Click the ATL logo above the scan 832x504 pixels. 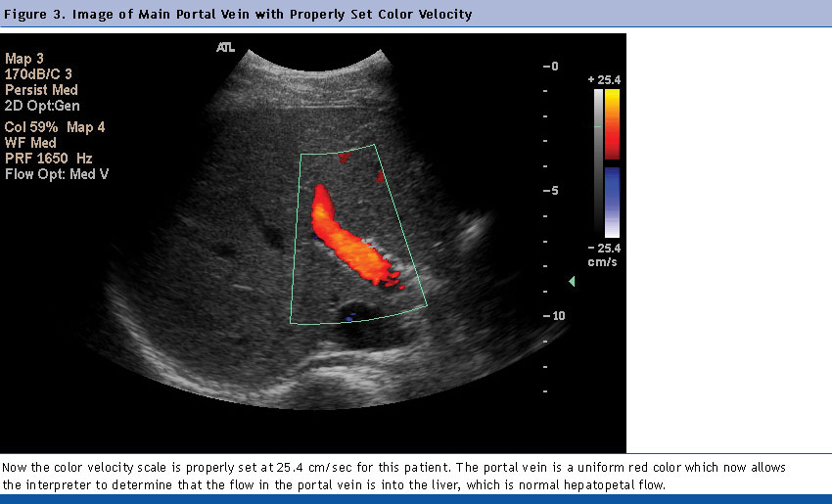[225, 48]
